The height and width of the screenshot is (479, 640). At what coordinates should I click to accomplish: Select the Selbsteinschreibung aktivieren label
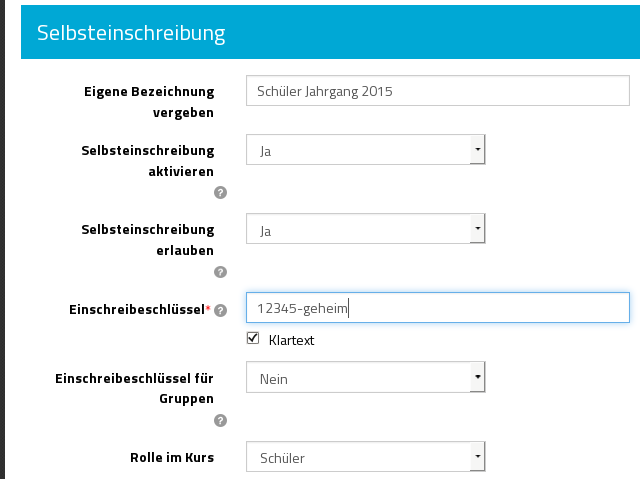pos(148,160)
